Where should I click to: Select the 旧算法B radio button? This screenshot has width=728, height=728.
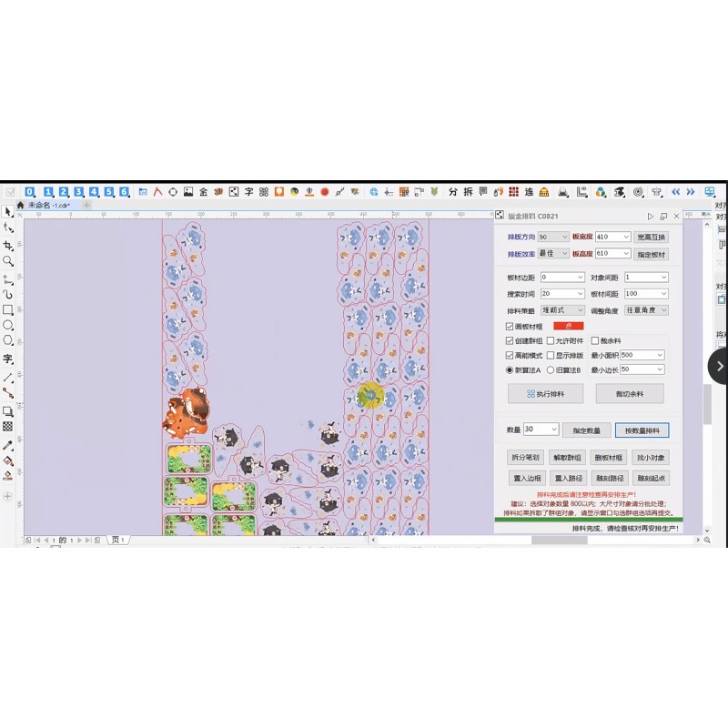click(x=551, y=370)
